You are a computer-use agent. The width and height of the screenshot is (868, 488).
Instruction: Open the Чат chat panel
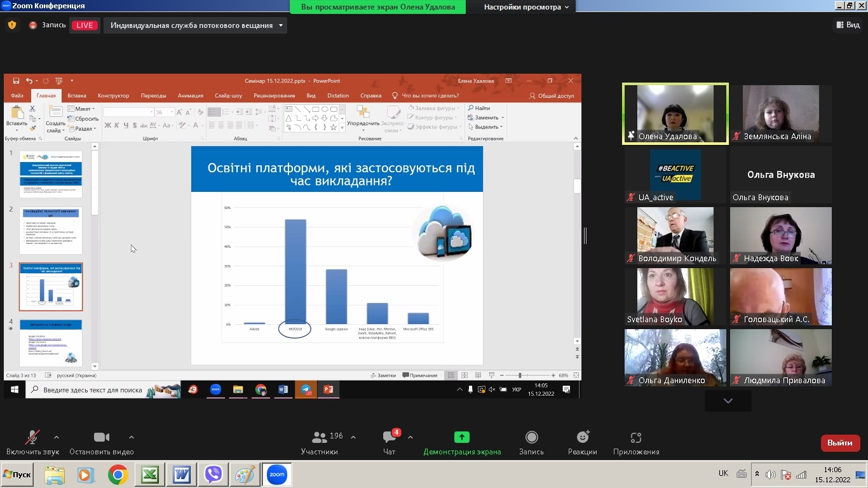[390, 442]
